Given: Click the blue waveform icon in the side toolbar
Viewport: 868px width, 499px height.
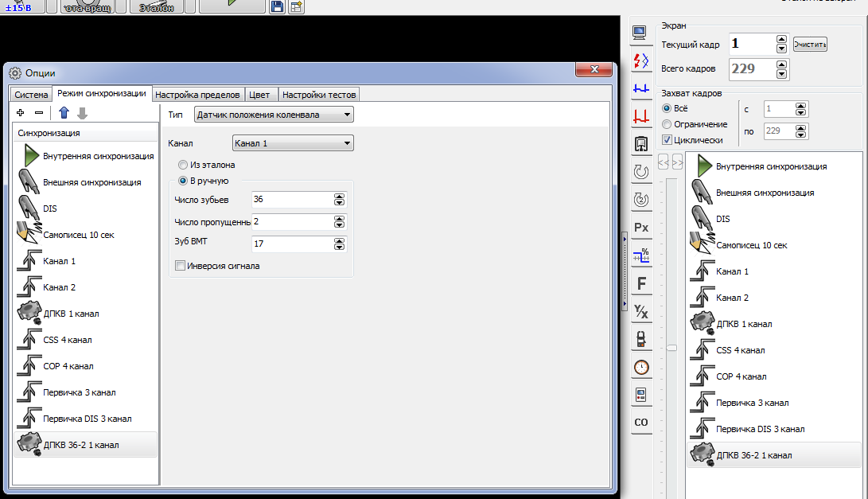Looking at the screenshot, I should tap(641, 88).
